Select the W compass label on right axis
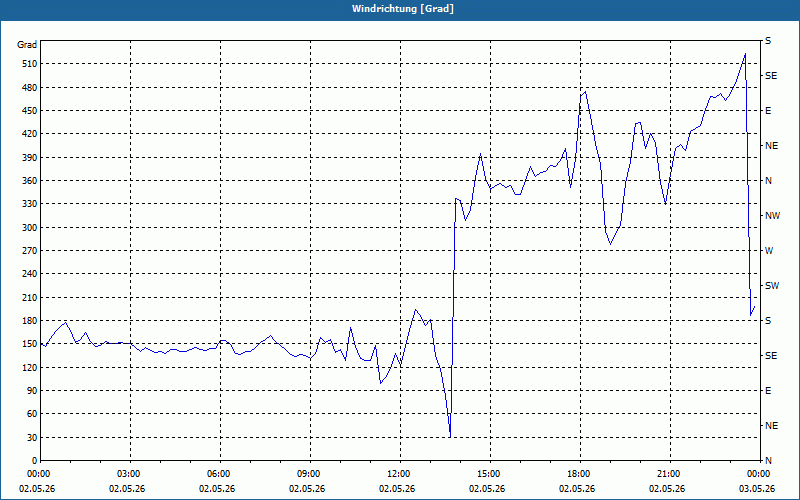The image size is (800, 500). pyautogui.click(x=769, y=251)
